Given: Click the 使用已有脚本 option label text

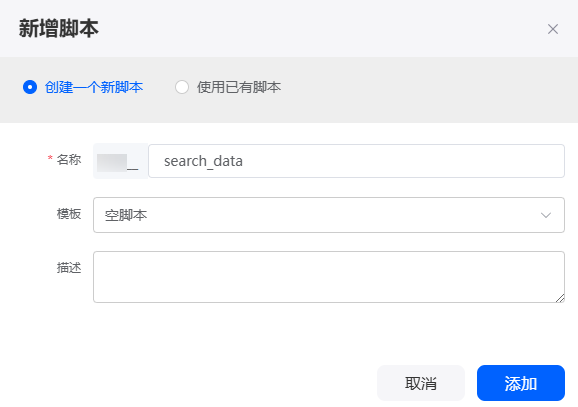Looking at the screenshot, I should (239, 87).
